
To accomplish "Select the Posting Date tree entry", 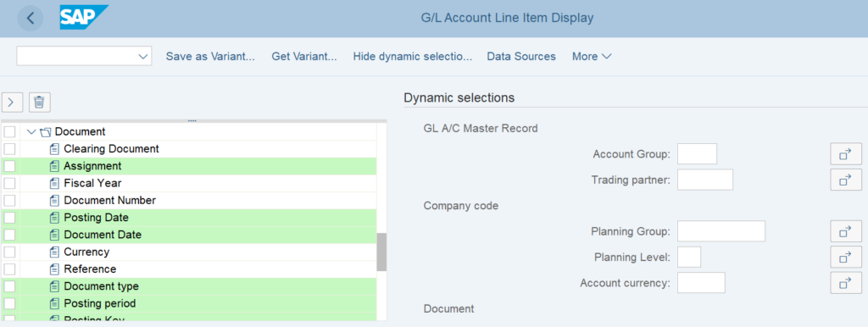I will (97, 218).
